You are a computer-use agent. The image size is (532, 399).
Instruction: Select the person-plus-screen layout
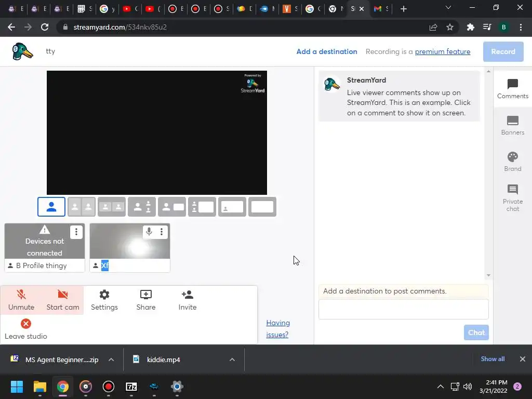pyautogui.click(x=172, y=207)
